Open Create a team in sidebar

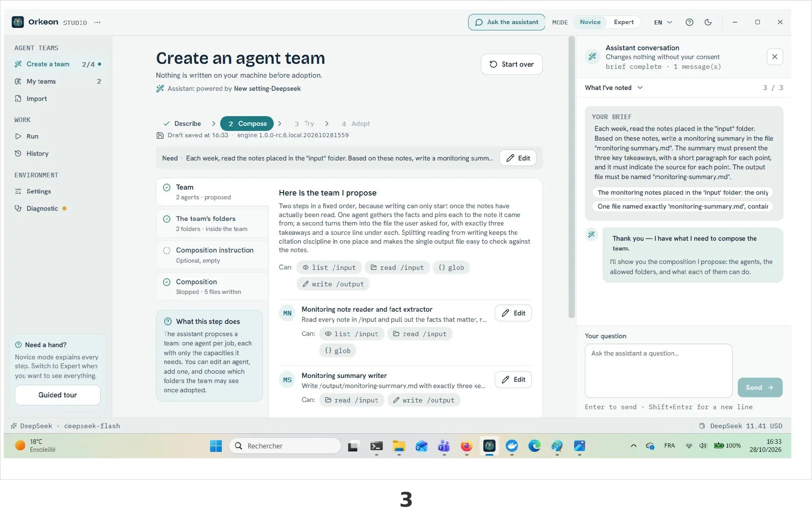point(58,64)
